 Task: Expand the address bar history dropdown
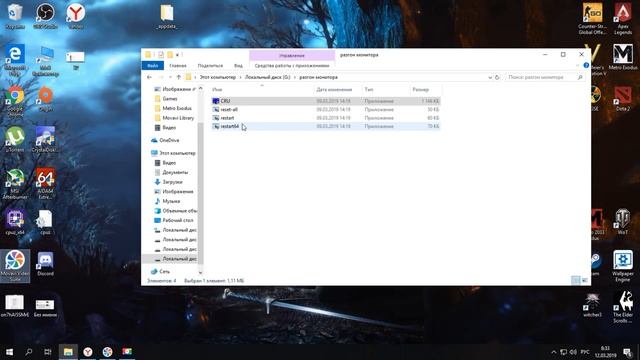490,77
